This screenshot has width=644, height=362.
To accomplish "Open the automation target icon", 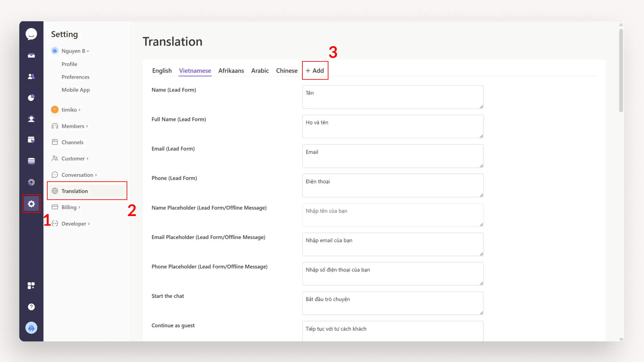I will pos(31,182).
